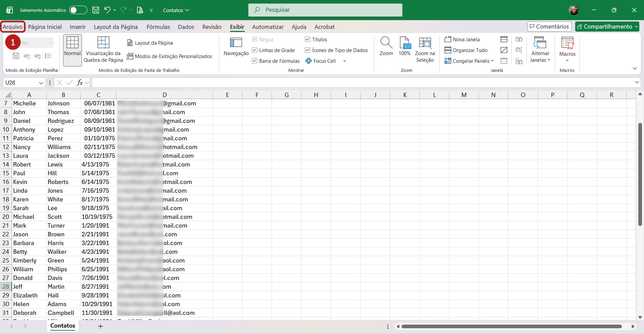The image size is (644, 334).
Task: Click the Comentários button
Action: click(x=549, y=27)
